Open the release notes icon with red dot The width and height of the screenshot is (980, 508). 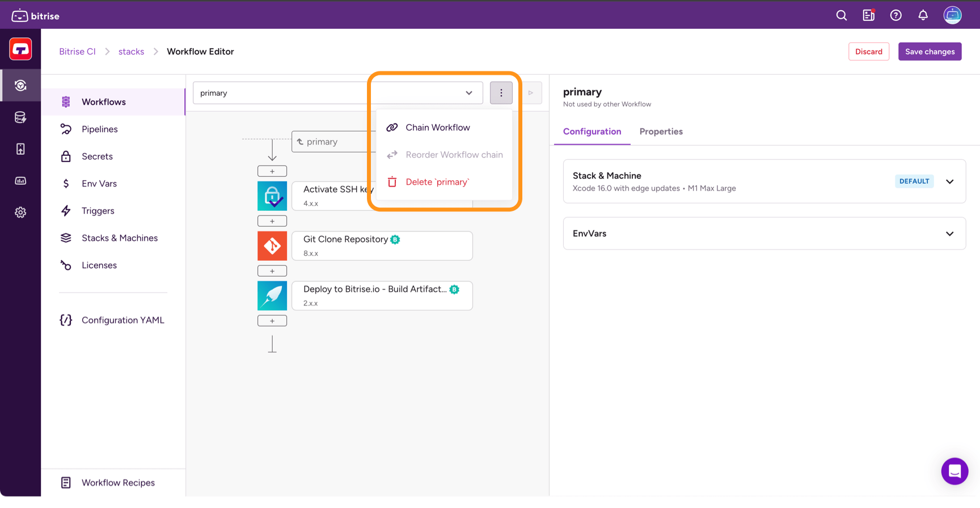point(869,15)
